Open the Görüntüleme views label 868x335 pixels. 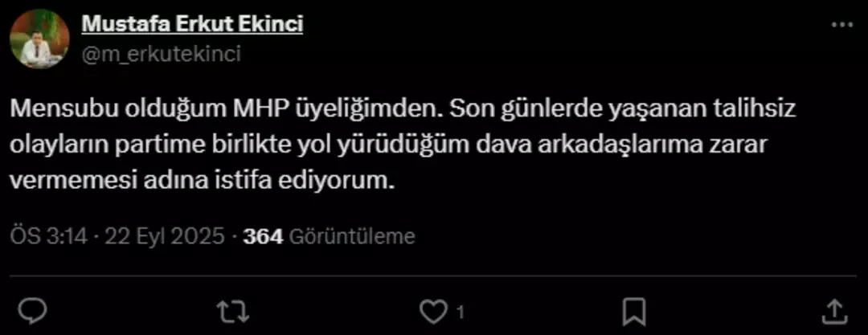tap(351, 236)
